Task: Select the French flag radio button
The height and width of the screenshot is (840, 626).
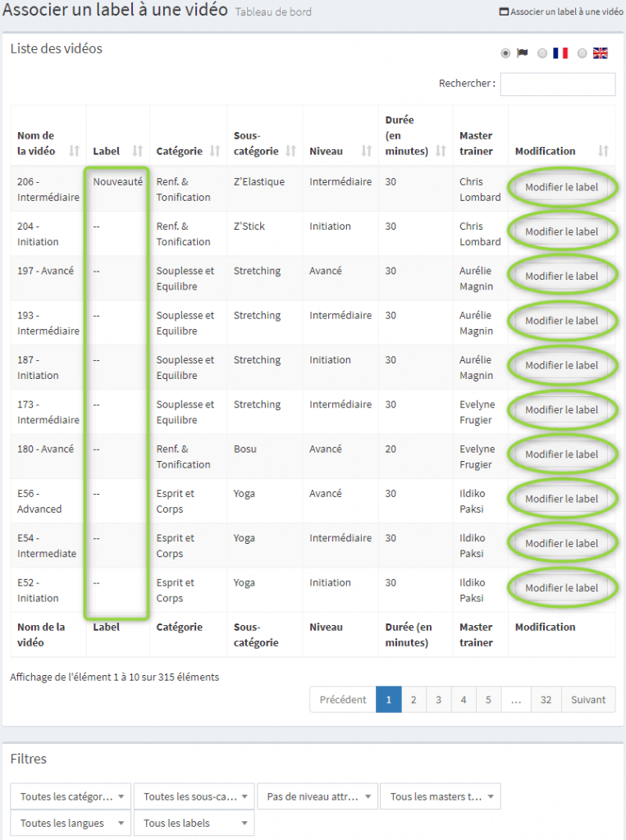Action: coord(542,53)
